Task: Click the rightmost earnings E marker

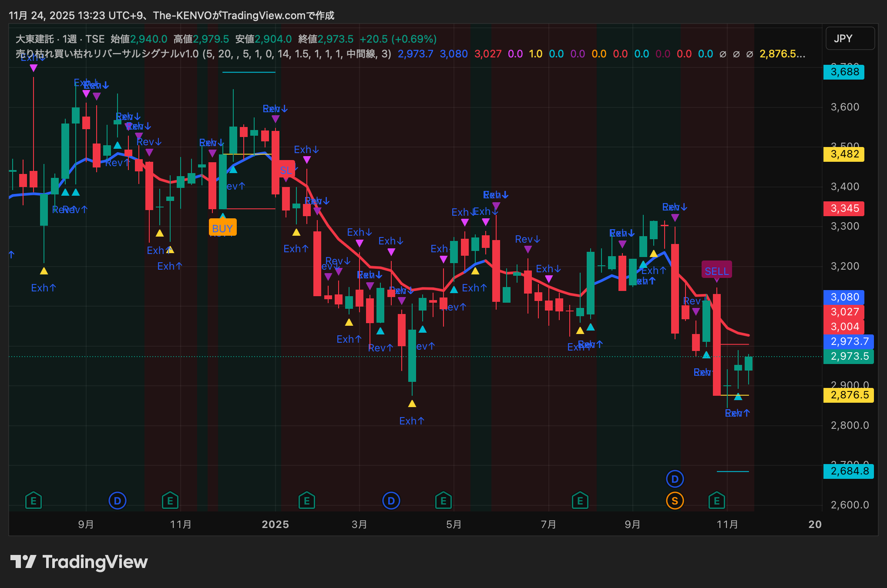Action: coord(716,501)
